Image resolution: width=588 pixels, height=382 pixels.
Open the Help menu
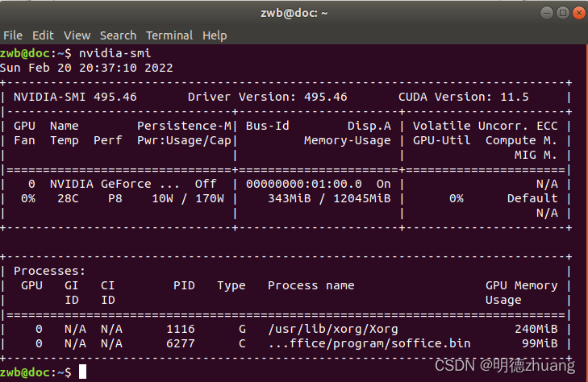tap(215, 35)
